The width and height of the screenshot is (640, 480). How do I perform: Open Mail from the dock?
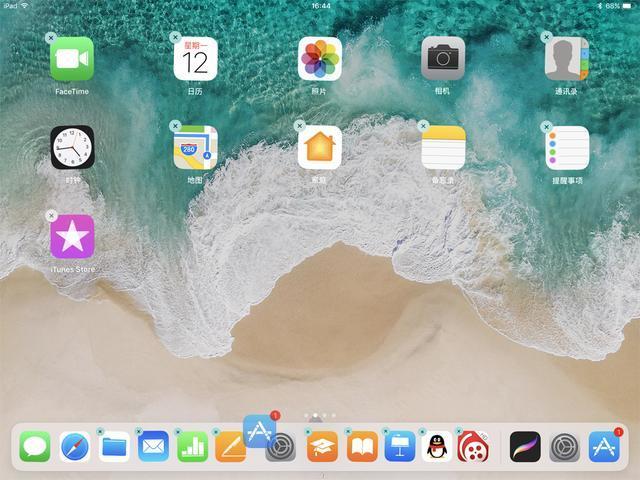click(x=153, y=447)
